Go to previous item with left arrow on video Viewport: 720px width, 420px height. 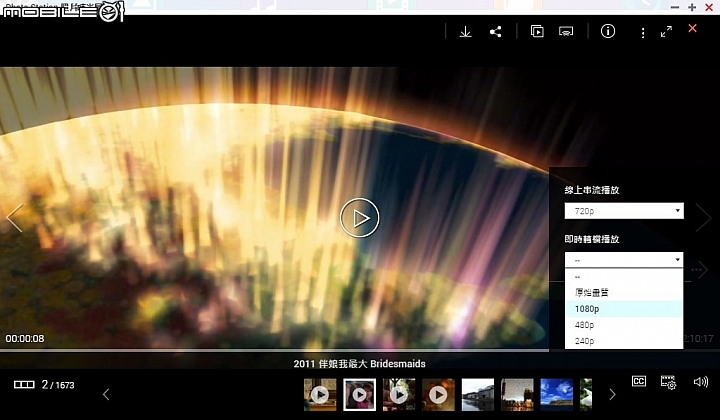(x=14, y=218)
